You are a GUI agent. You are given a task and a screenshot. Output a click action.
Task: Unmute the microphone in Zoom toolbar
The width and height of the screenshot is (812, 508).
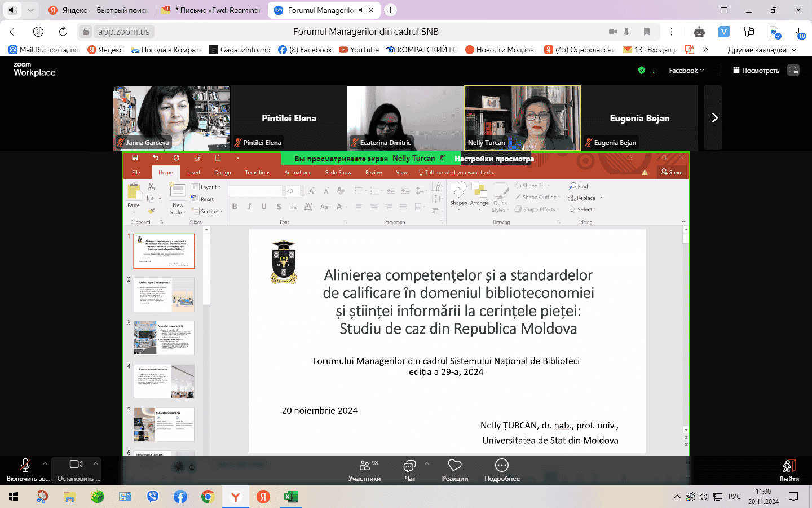click(x=25, y=470)
